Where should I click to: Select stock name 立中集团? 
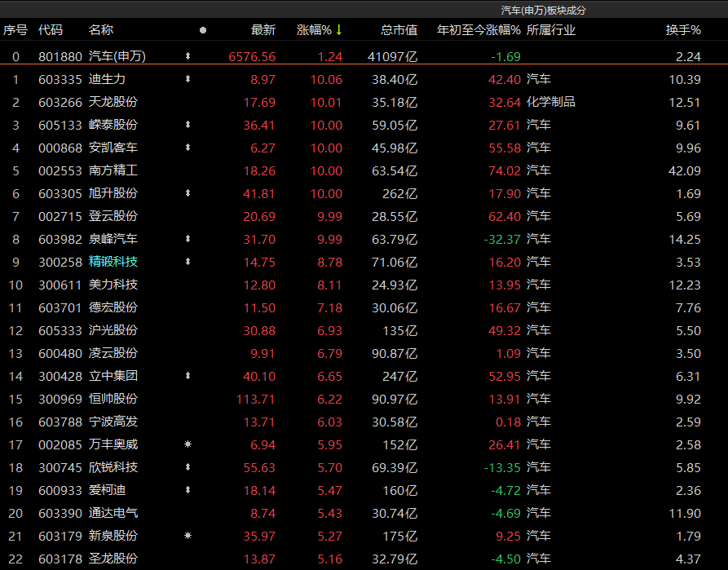pyautogui.click(x=113, y=376)
